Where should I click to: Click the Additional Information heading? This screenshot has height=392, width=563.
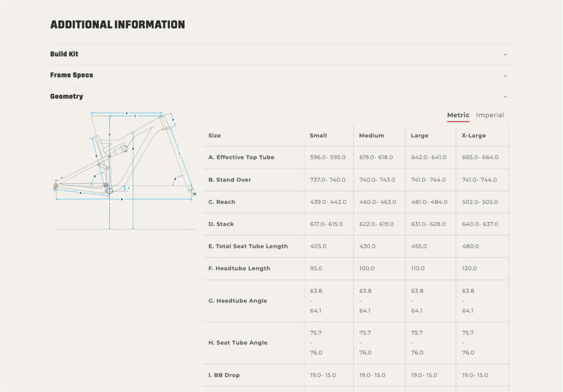click(117, 25)
